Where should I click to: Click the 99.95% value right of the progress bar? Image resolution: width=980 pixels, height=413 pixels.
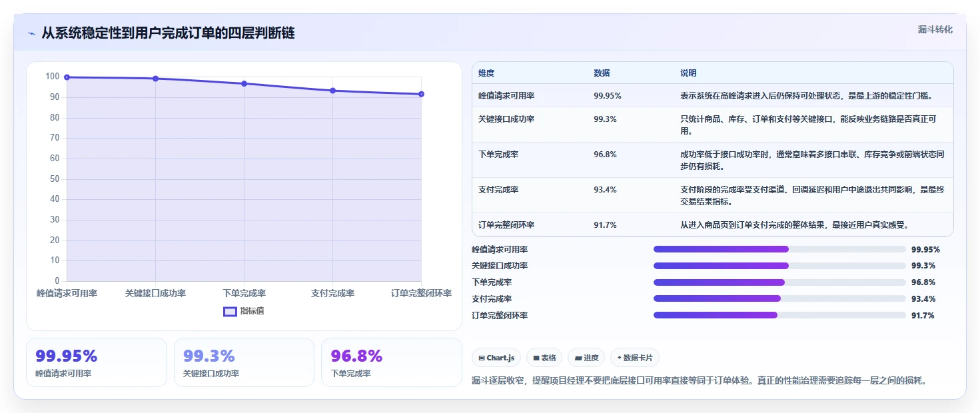925,250
